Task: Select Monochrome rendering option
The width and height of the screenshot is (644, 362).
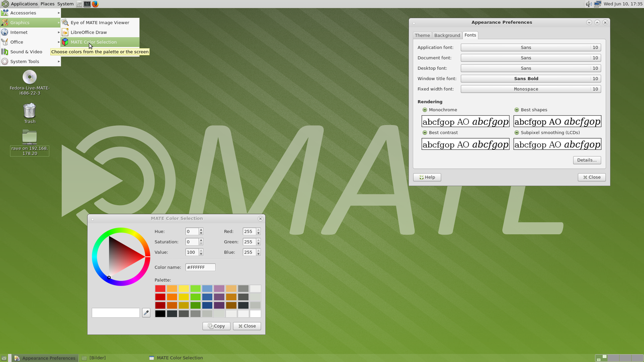Action: pyautogui.click(x=425, y=110)
